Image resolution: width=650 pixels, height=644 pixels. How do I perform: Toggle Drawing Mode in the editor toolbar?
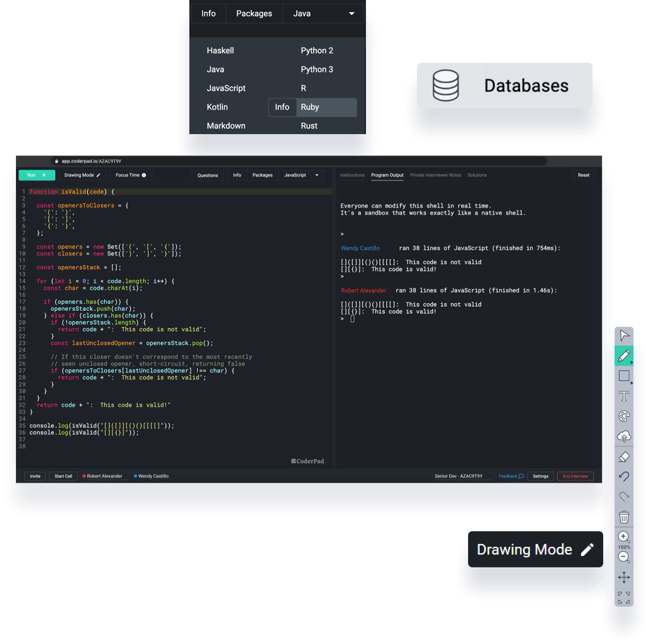[82, 175]
